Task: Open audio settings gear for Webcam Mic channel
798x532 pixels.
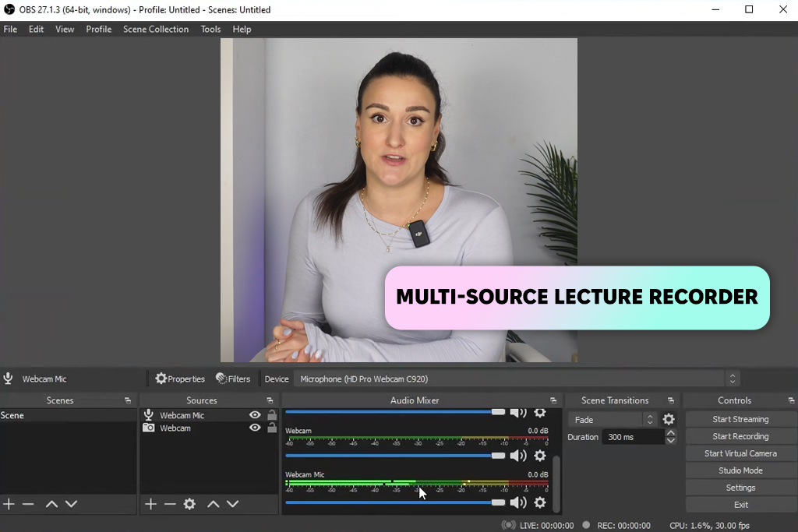Action: click(x=540, y=502)
